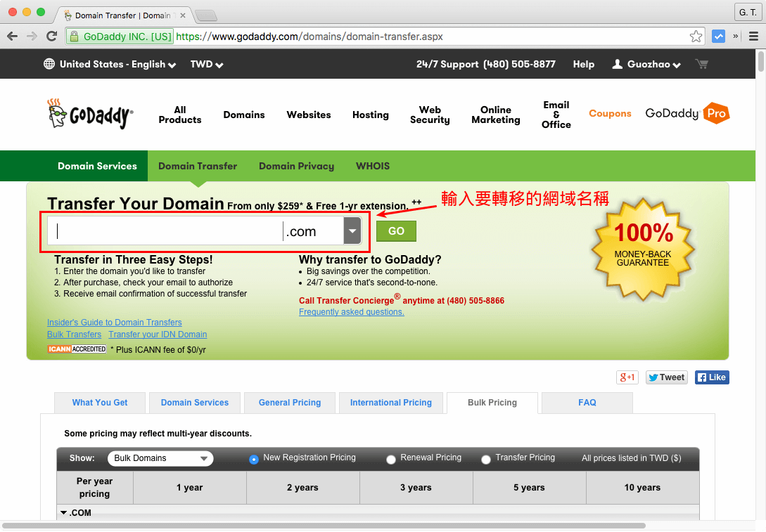
Task: Click the Tweet share icon
Action: coord(665,377)
